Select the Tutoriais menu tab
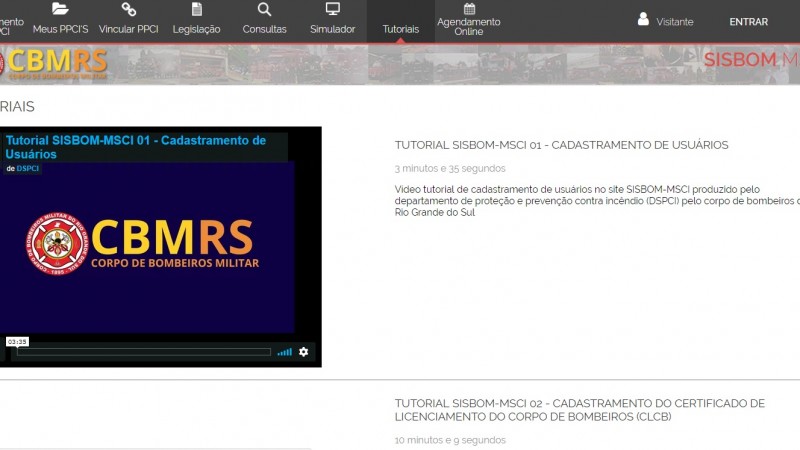800x450 pixels. (x=401, y=22)
